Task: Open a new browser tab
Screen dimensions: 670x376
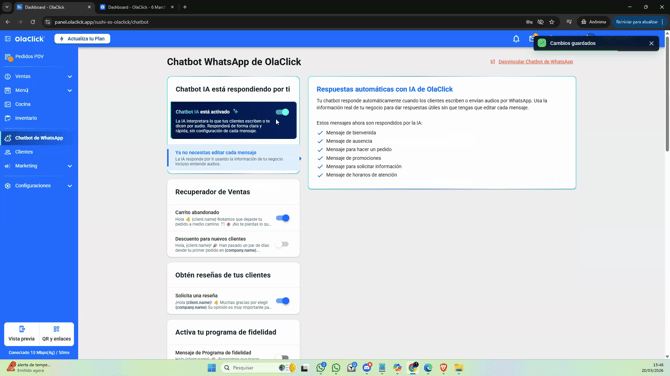Action: [185, 7]
